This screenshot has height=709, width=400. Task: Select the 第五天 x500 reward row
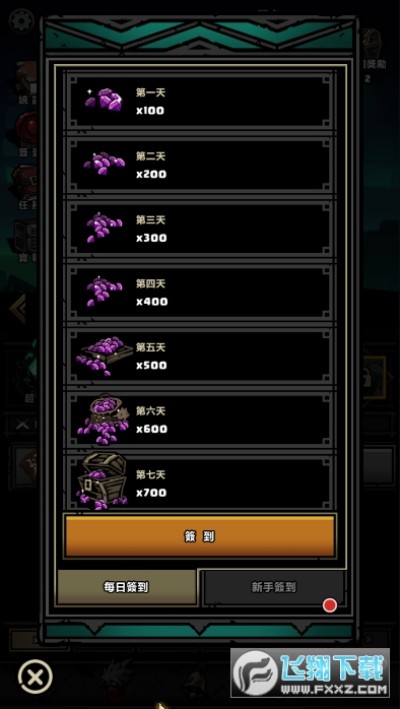[200, 356]
